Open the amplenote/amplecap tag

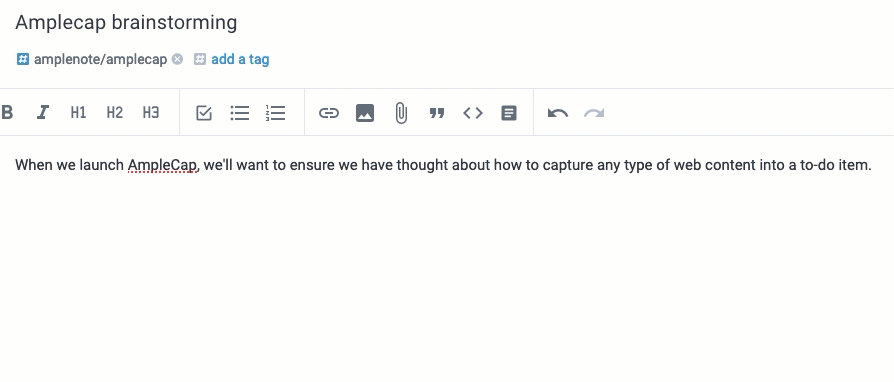[100, 59]
